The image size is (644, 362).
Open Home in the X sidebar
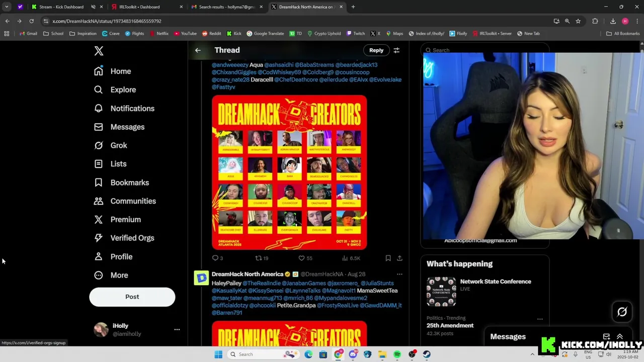(113, 71)
